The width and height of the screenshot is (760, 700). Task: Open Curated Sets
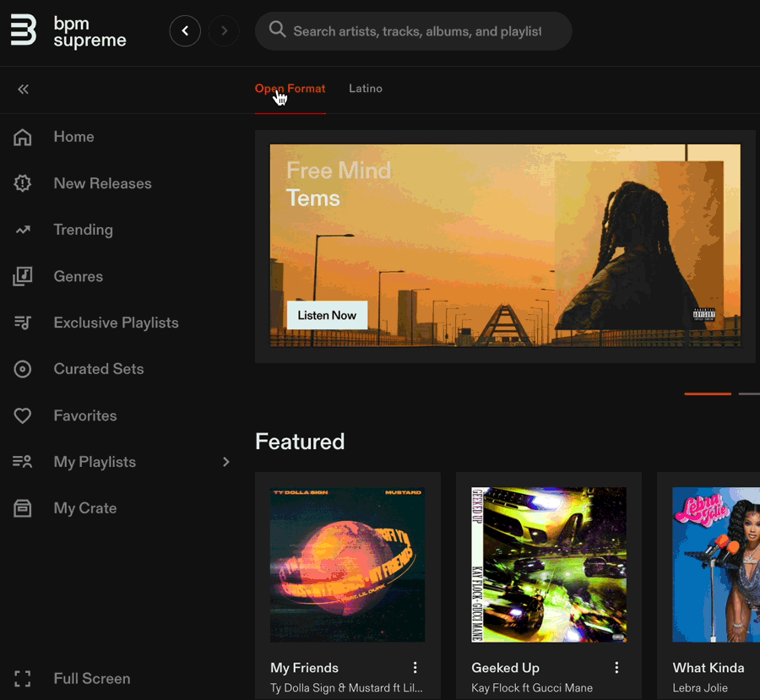(99, 369)
